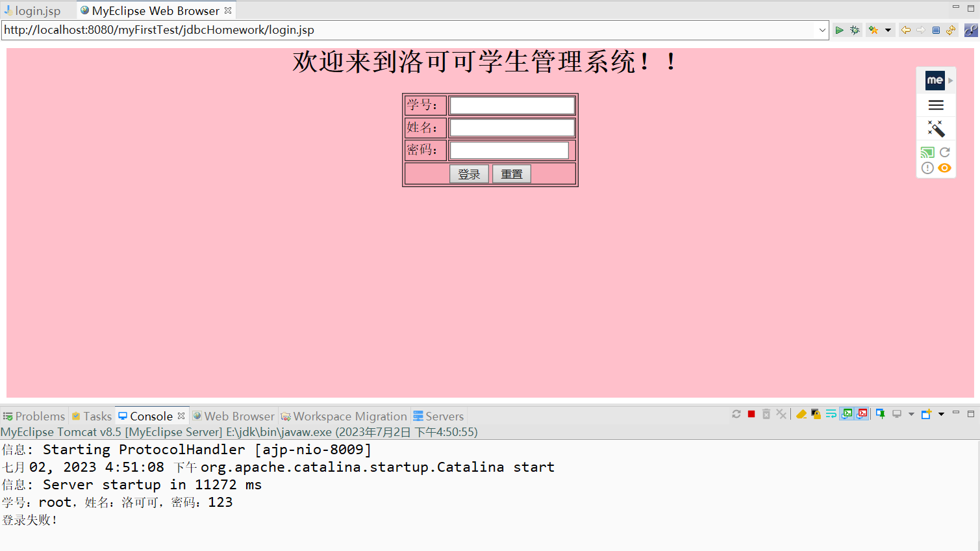Click the 姓名 input field
The image size is (980, 551).
click(x=512, y=127)
